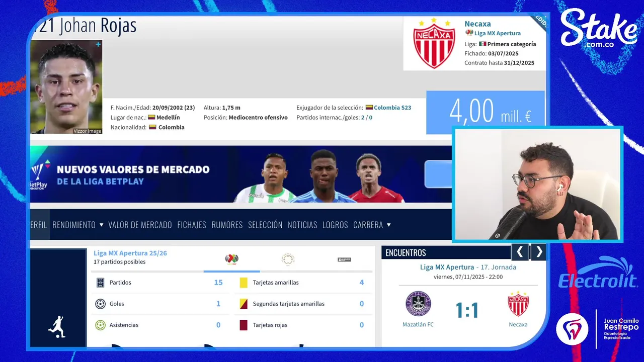644x362 pixels.
Task: Open the 1:1 match result
Action: click(467, 310)
